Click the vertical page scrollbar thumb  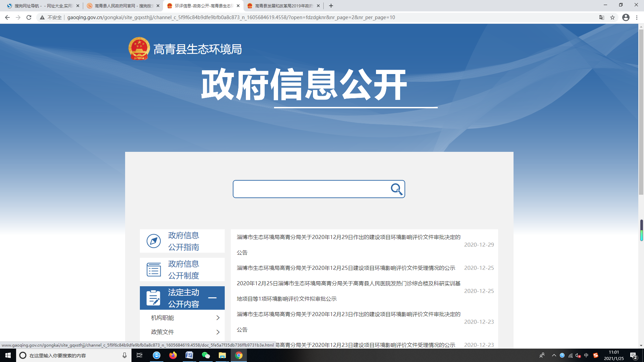pyautogui.click(x=641, y=112)
